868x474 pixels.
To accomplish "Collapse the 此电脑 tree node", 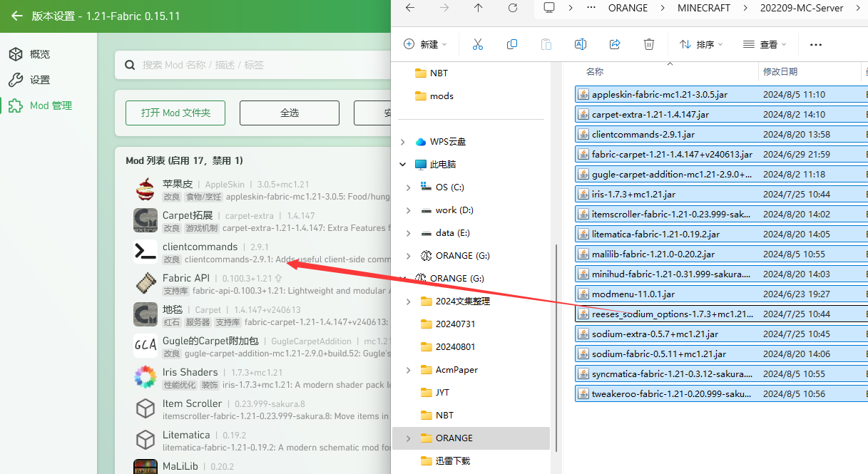I will coord(404,165).
